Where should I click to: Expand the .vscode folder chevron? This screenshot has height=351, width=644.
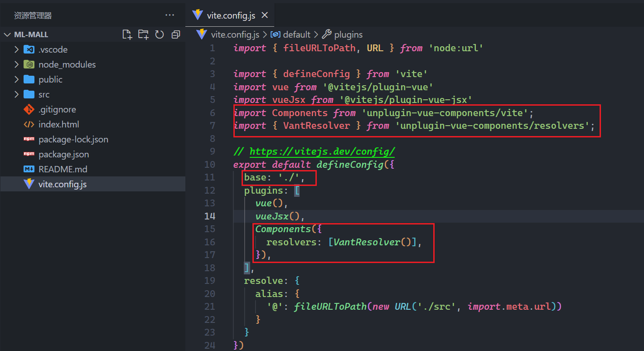coord(16,49)
